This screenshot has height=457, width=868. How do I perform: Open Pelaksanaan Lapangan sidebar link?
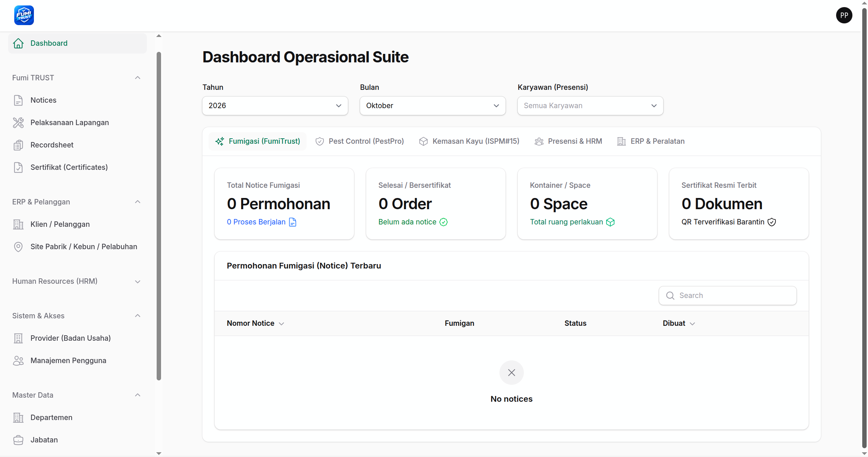[x=77, y=123]
